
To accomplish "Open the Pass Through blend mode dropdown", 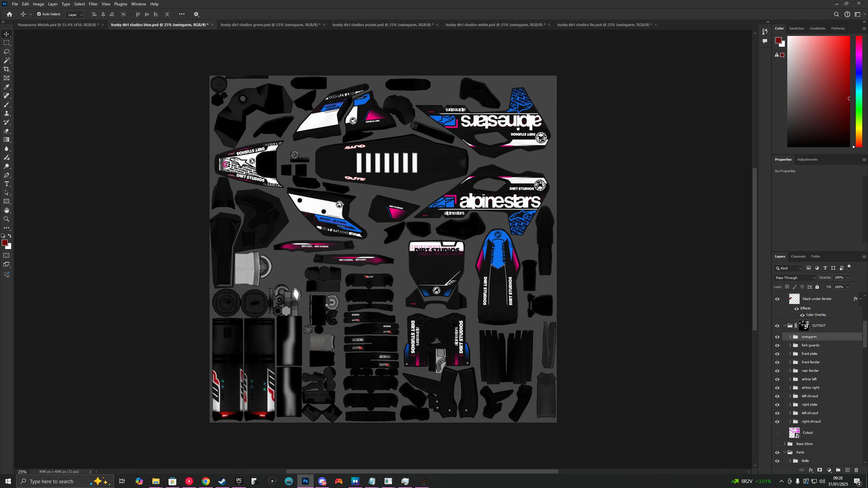I will pos(796,278).
